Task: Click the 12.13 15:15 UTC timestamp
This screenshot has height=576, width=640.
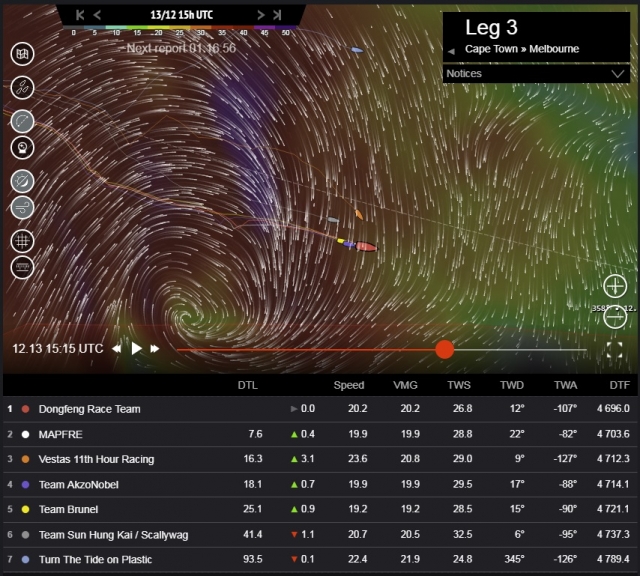Action: tap(58, 349)
